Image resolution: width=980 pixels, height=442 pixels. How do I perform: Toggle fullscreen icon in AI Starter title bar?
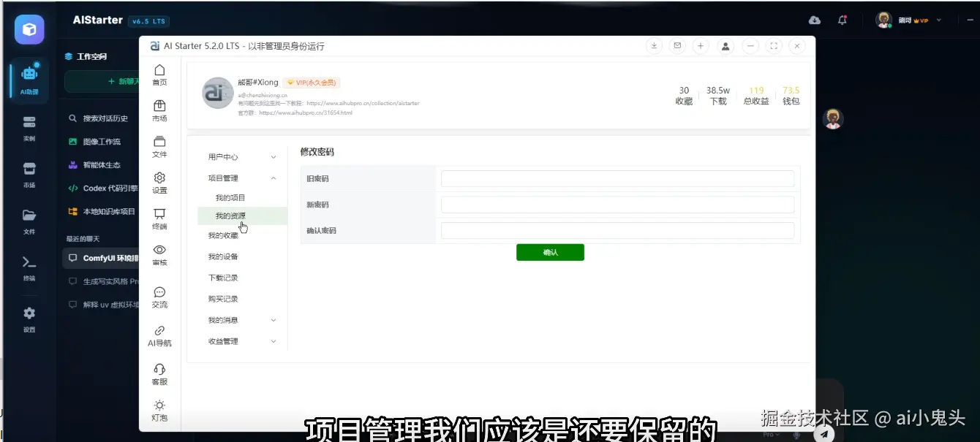[774, 46]
